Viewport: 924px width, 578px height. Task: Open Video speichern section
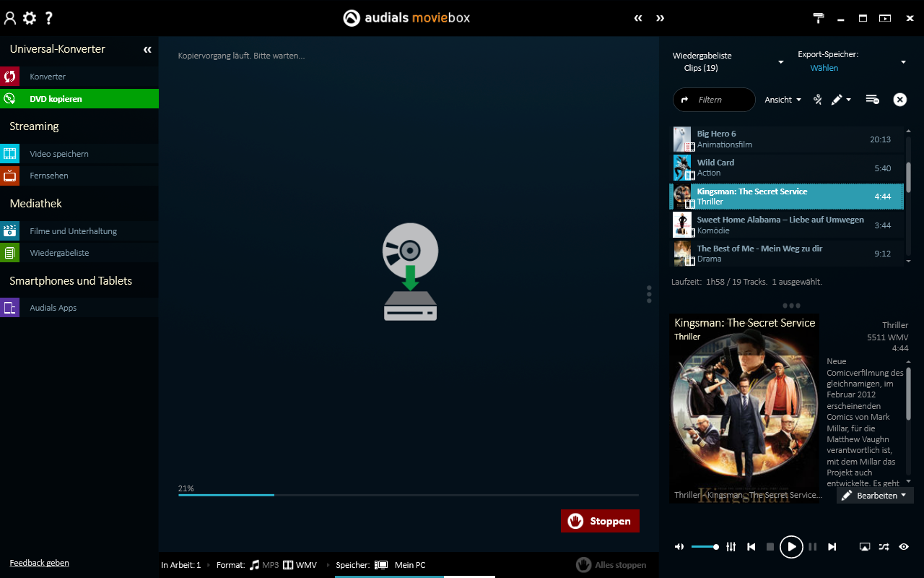(x=79, y=154)
